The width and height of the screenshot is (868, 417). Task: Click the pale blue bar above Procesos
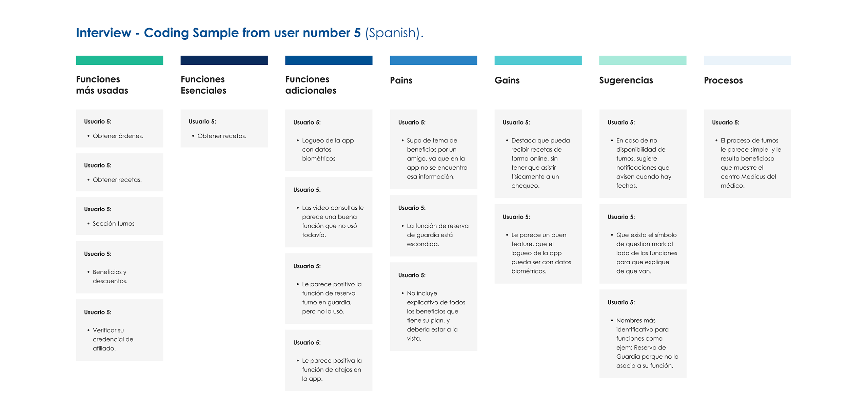[x=747, y=60]
